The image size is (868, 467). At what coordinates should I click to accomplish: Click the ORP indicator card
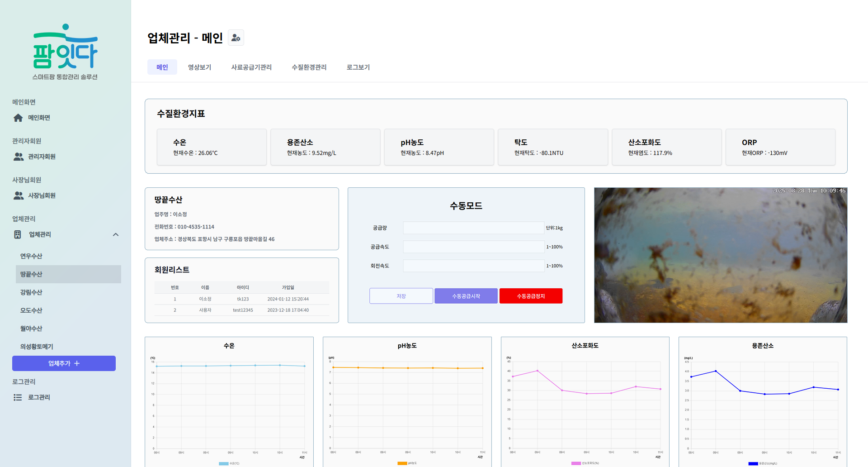(780, 147)
